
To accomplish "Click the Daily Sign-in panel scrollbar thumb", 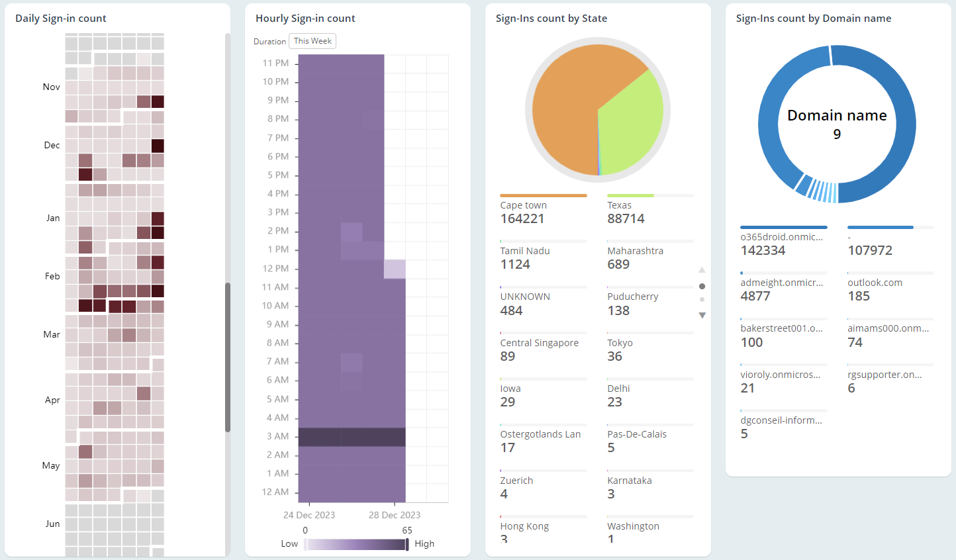I will point(228,357).
